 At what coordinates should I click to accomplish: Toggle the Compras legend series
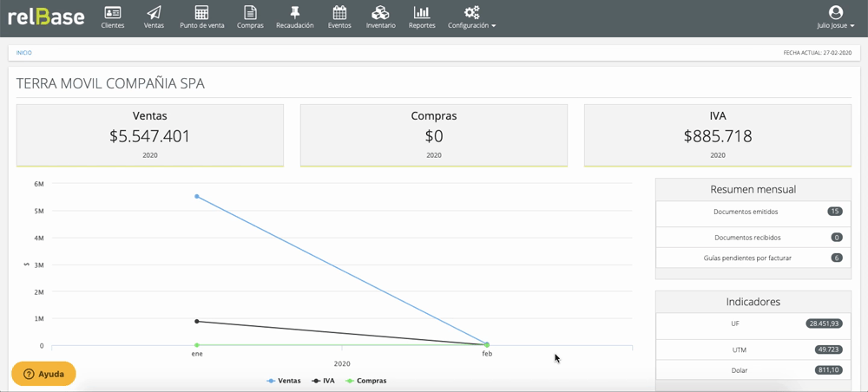366,381
